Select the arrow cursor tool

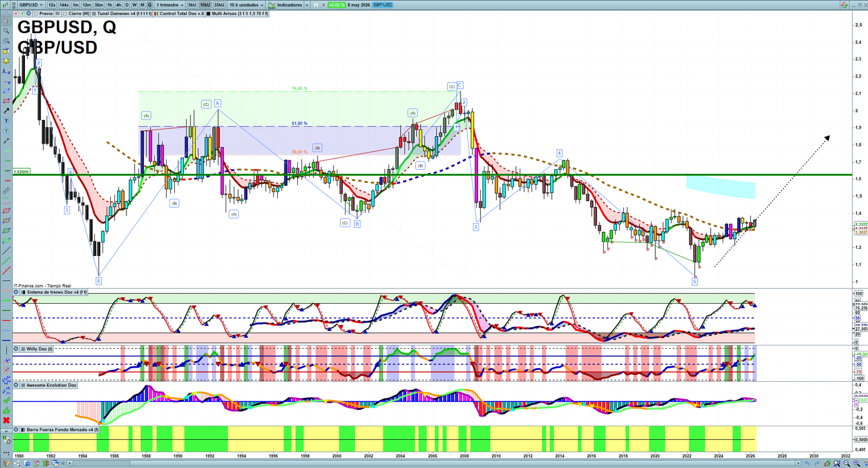coord(6,21)
